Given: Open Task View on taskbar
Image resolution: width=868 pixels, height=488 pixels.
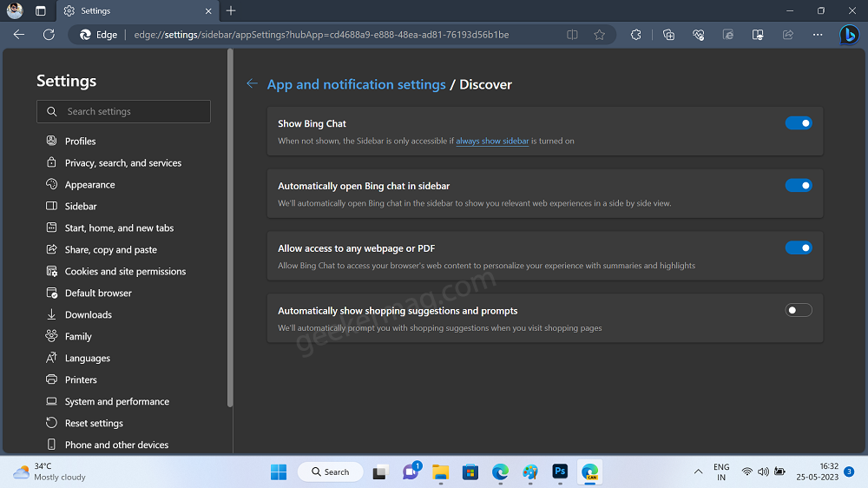Looking at the screenshot, I should pos(380,472).
